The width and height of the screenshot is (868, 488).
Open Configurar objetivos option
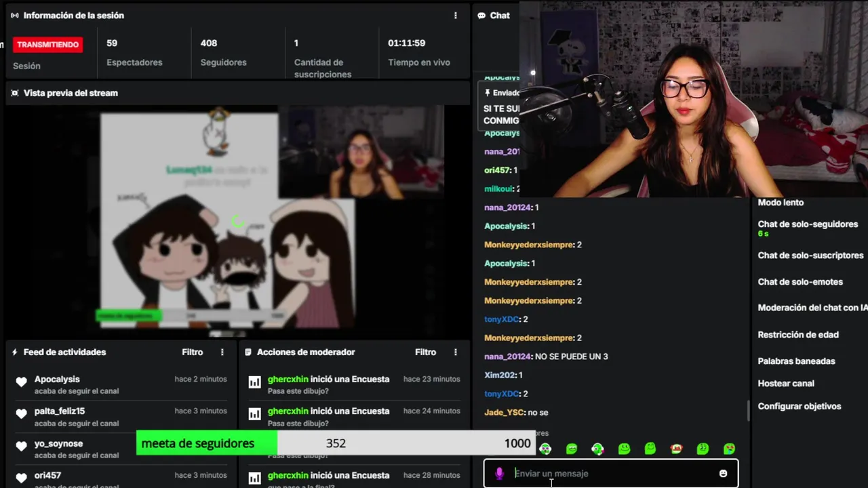(x=800, y=407)
